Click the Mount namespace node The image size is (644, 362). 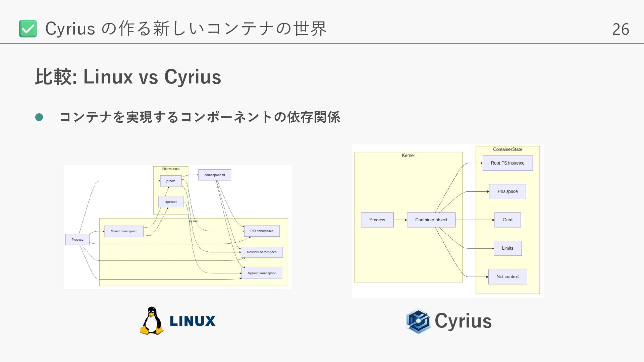[x=124, y=231]
